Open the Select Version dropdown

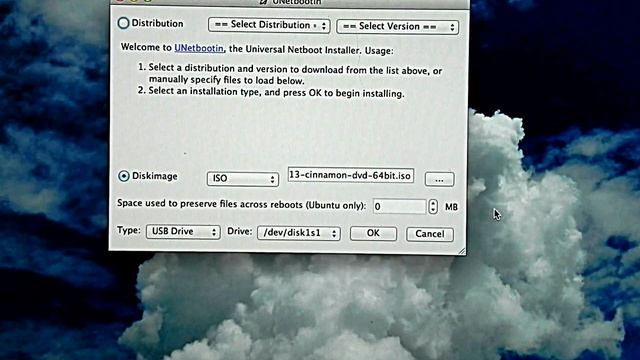[x=397, y=27]
